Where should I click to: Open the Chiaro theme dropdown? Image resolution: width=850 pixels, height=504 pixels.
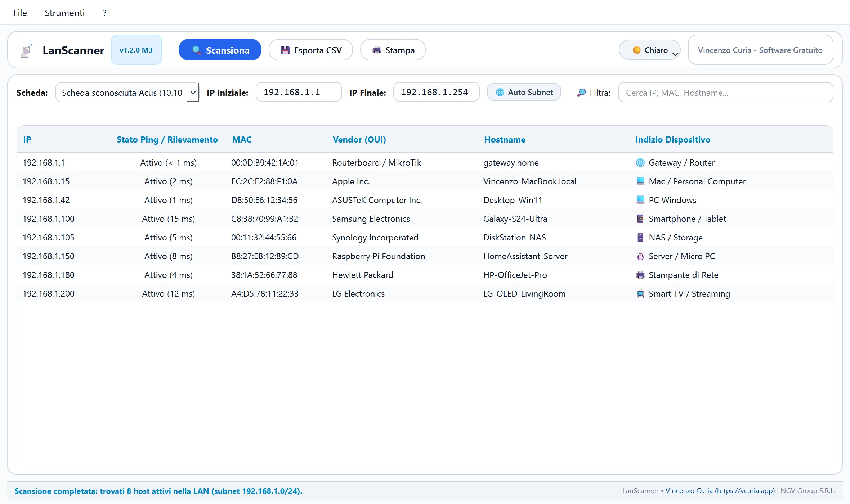pos(649,50)
